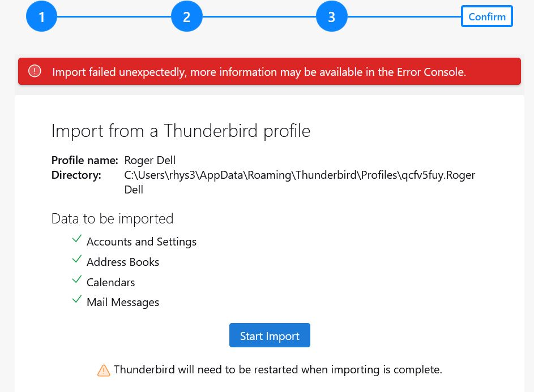Click the red error alert icon
534x392 pixels.
pos(35,71)
